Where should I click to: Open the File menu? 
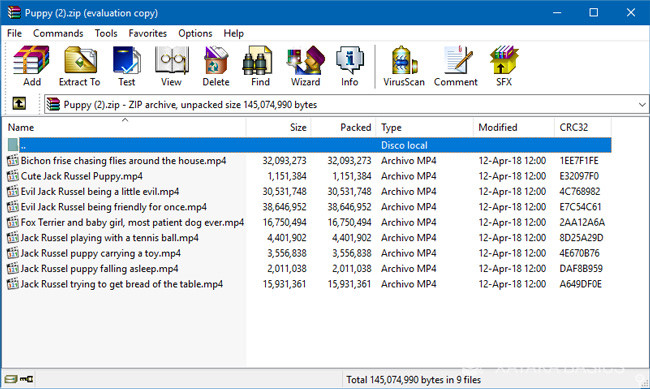[x=15, y=33]
